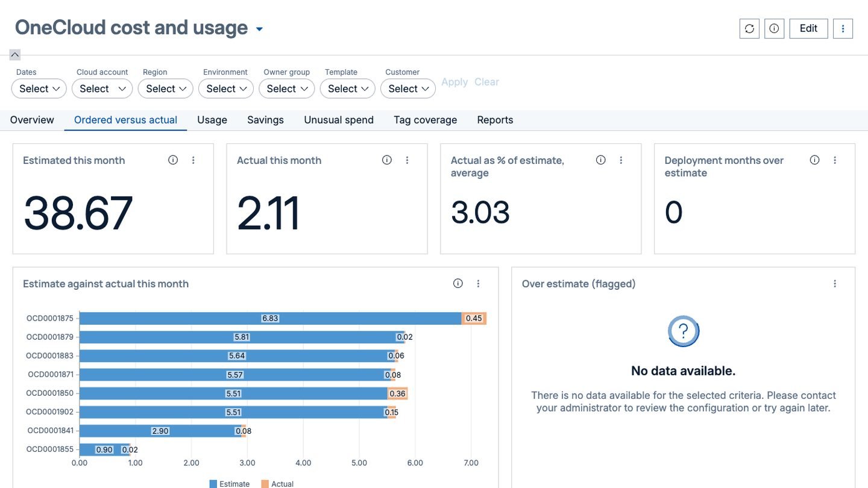Click the OCD0001841 axis label
This screenshot has width=868, height=488.
50,430
